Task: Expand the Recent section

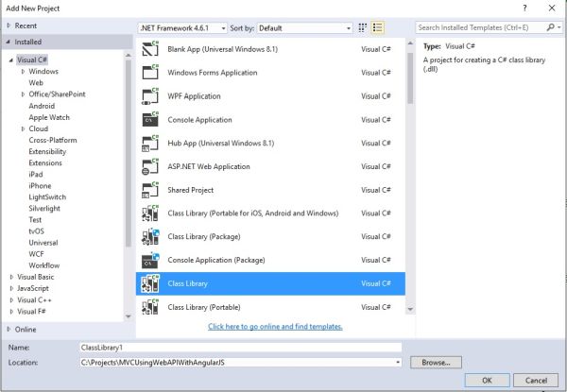Action: click(9, 26)
